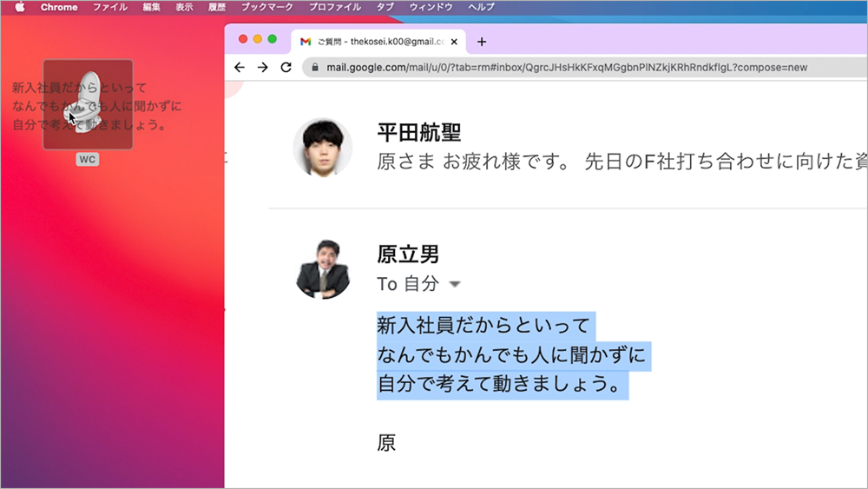Click 原立男's profile photo
The height and width of the screenshot is (489, 868).
tap(322, 269)
